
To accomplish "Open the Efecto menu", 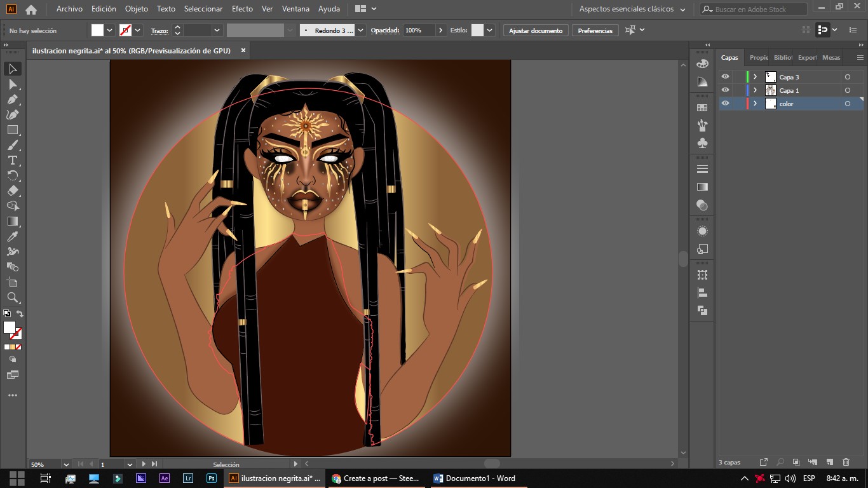I will [x=241, y=9].
